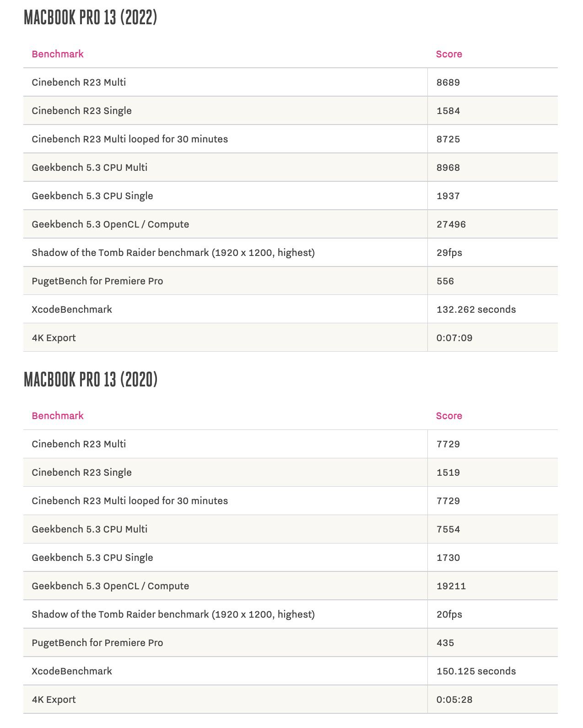Select the 1730 Geekbench Single score
This screenshot has height=728, width=583.
(448, 558)
